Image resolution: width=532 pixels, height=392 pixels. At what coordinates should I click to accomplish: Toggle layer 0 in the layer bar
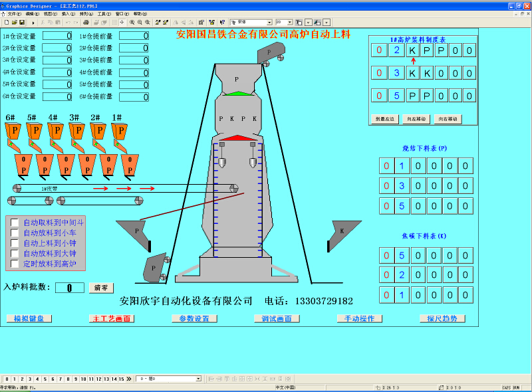[x=7, y=379]
